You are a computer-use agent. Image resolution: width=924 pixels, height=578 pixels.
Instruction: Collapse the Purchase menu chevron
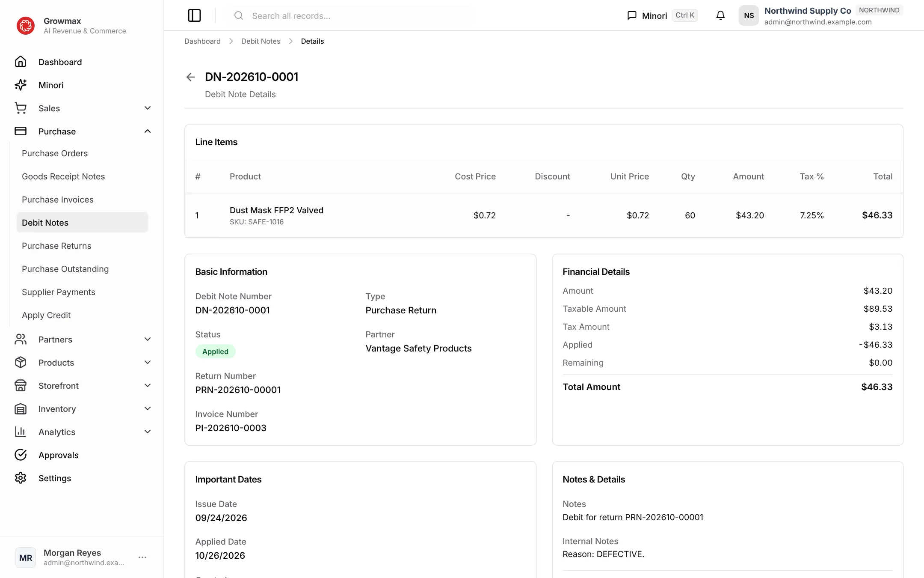click(148, 131)
